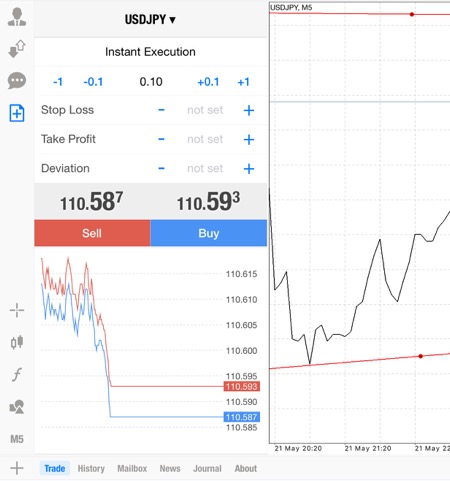The width and height of the screenshot is (450, 481).
Task: Activate the crosshair cursor tool
Action: pyautogui.click(x=17, y=311)
